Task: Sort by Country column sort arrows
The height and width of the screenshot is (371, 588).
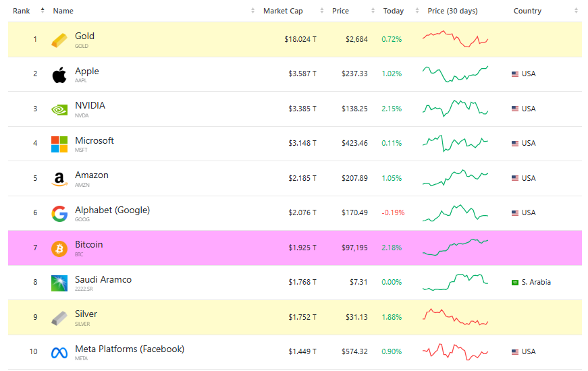Action: 576,11
